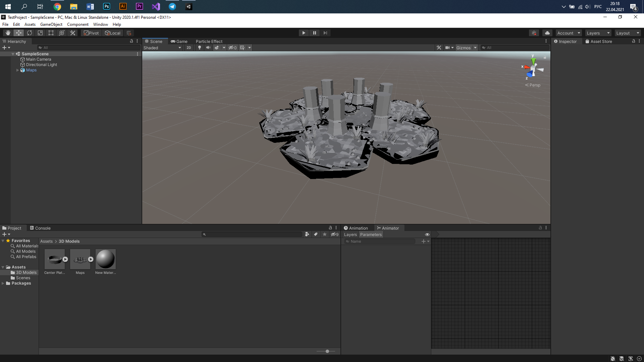Screen dimensions: 644x362
Task: Switch to the Particle Effect tab
Action: (209, 42)
